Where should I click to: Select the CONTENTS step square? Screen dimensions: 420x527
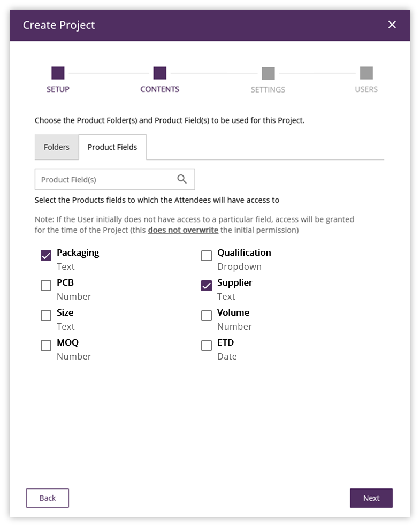pos(159,73)
